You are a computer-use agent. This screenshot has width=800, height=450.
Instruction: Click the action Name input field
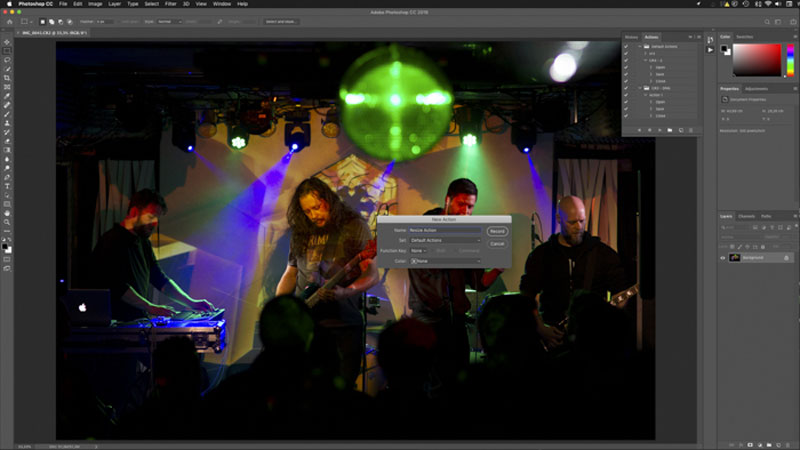click(445, 230)
